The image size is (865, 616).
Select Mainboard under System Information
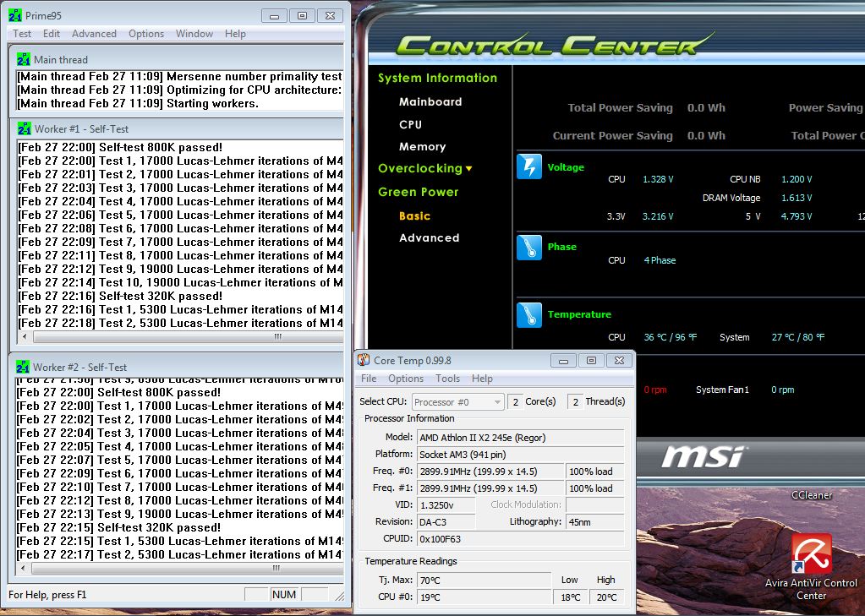430,101
